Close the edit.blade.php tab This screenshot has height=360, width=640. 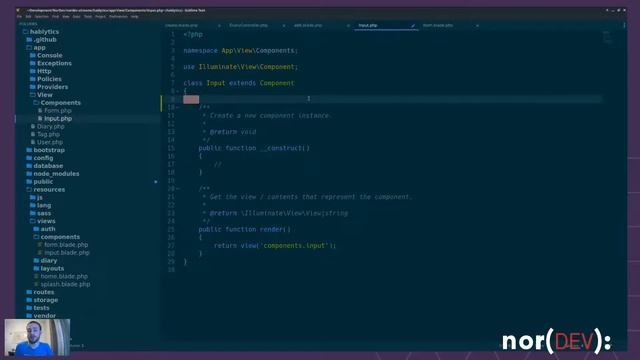pos(348,26)
